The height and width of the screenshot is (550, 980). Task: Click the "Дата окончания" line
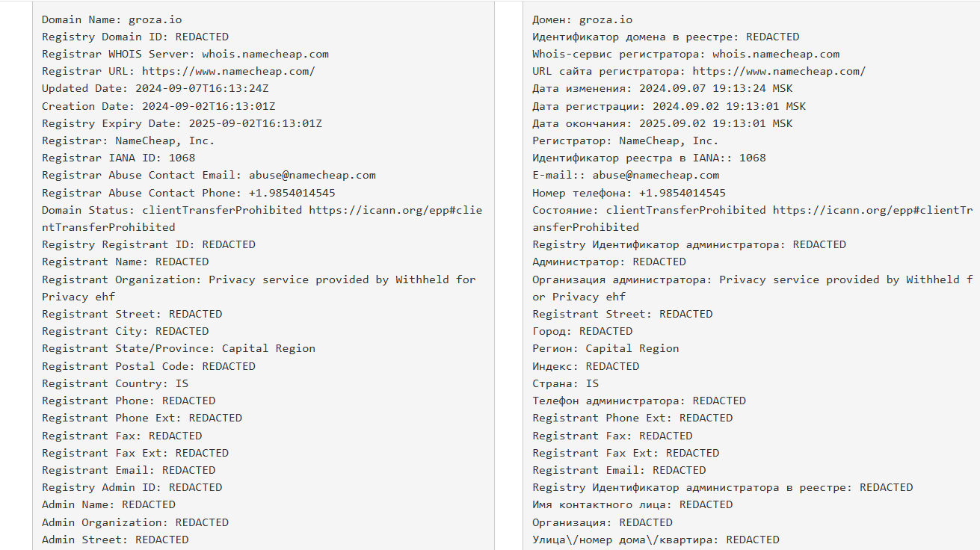click(x=662, y=123)
